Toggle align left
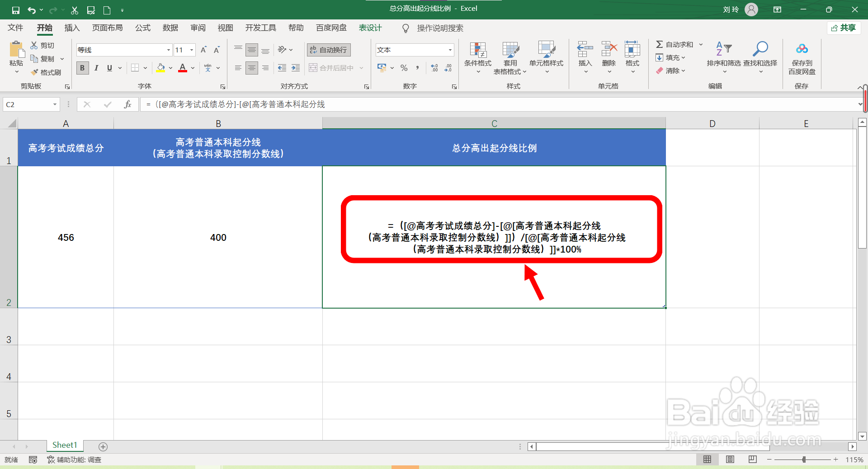The height and width of the screenshot is (469, 868). 238,68
